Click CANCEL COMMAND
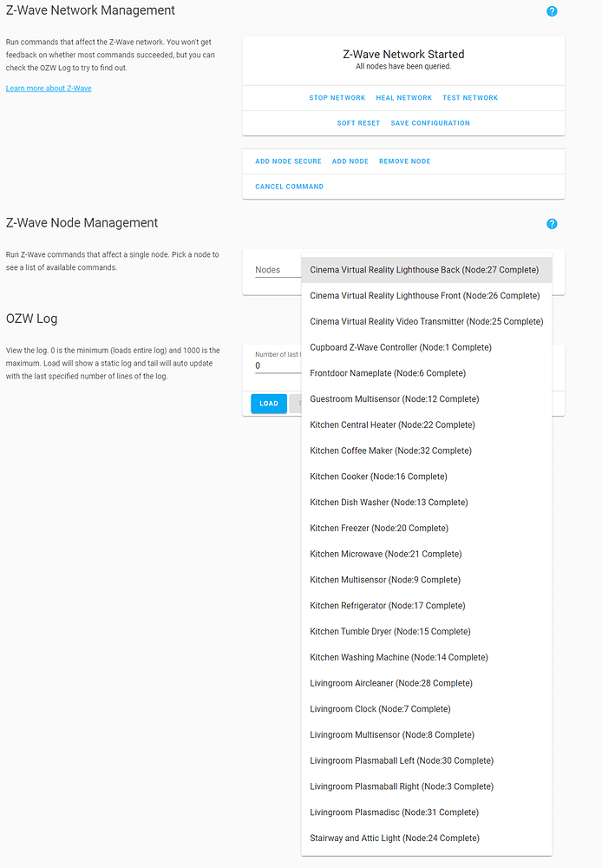This screenshot has width=602, height=868. coord(289,186)
